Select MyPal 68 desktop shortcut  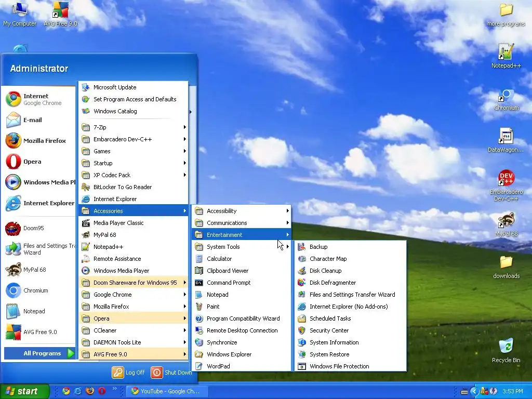click(x=506, y=224)
